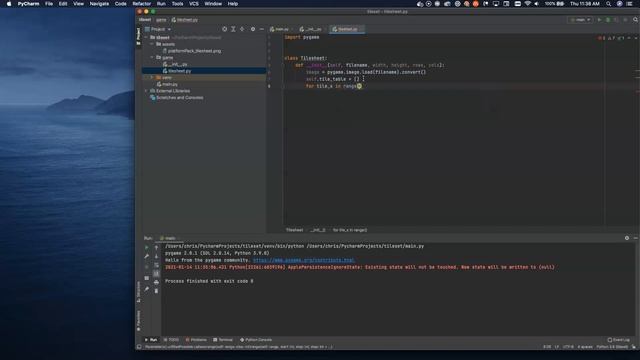Run the main configuration with green play
This screenshot has height=360, width=640.
pyautogui.click(x=599, y=20)
